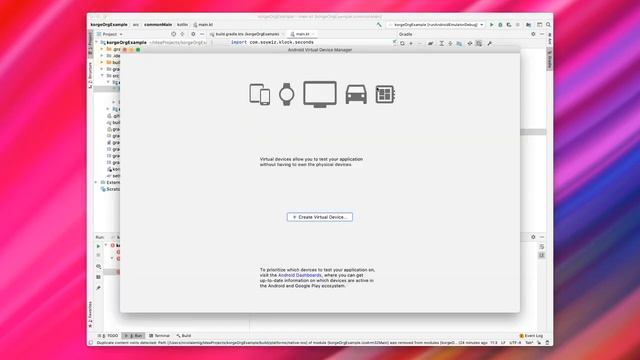Click the Gradle plus add icon

coord(411,43)
